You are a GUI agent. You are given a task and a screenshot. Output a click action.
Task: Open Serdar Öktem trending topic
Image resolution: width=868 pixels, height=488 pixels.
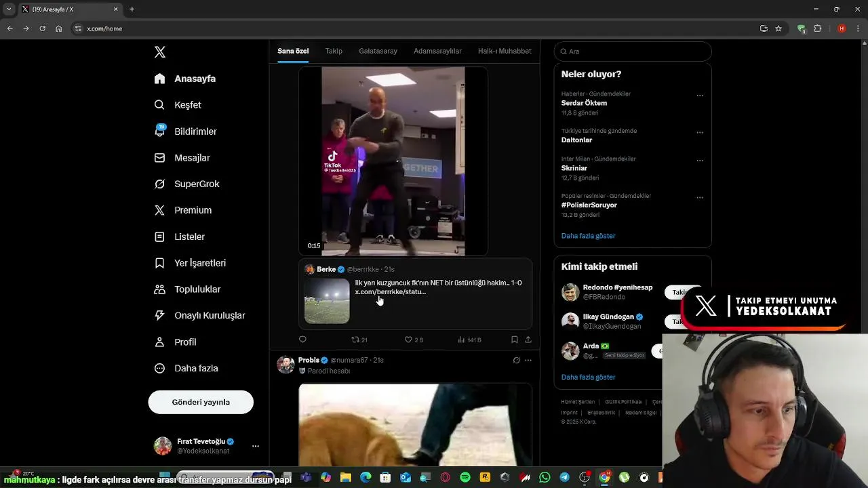(584, 103)
